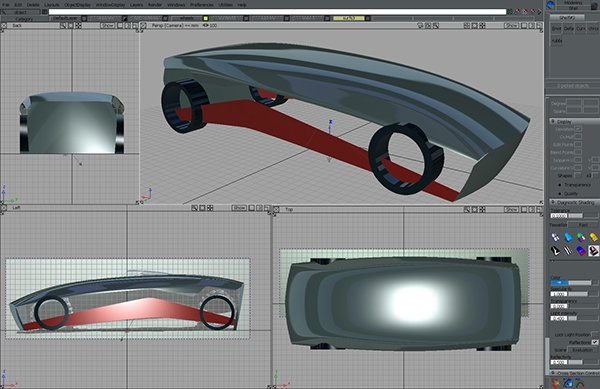Click Show button in Left window header
The image size is (600, 389).
click(239, 208)
